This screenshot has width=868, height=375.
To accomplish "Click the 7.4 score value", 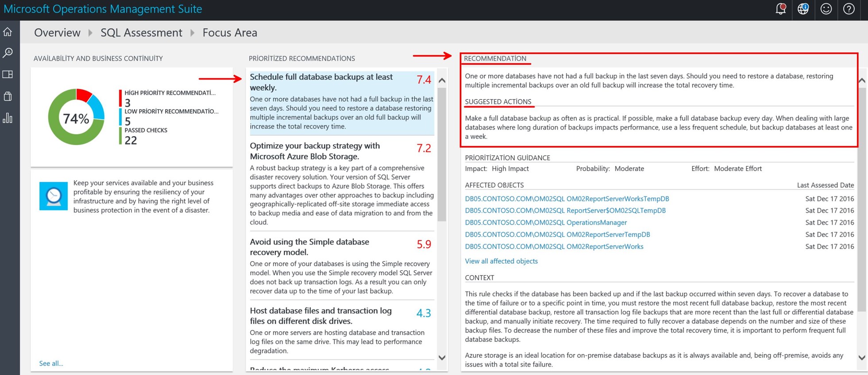I will tap(424, 80).
